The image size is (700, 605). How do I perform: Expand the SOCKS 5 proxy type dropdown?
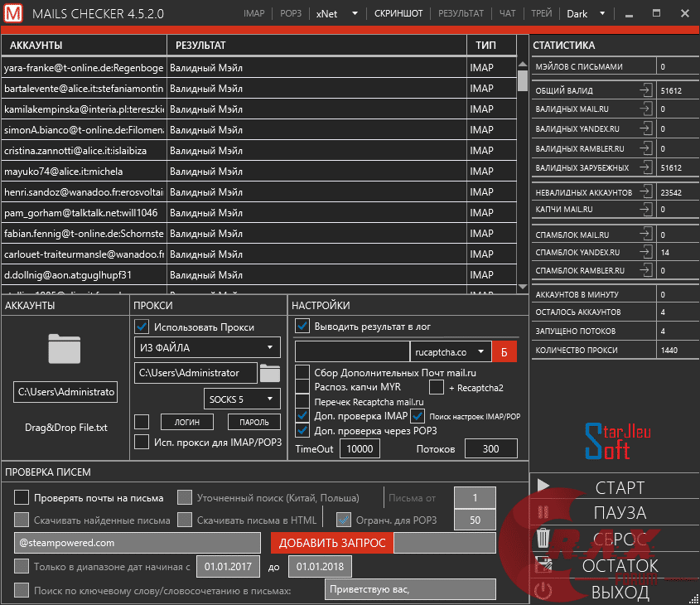point(242,399)
